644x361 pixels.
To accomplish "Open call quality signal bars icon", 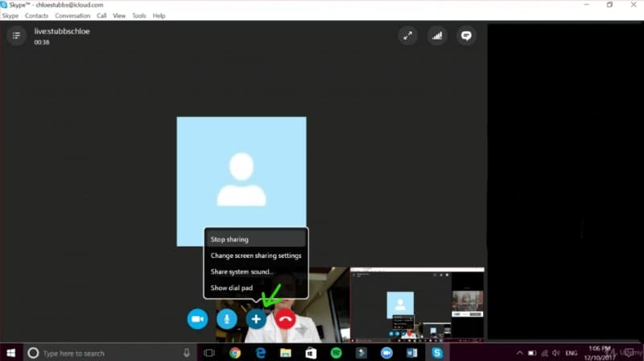I will tap(437, 35).
